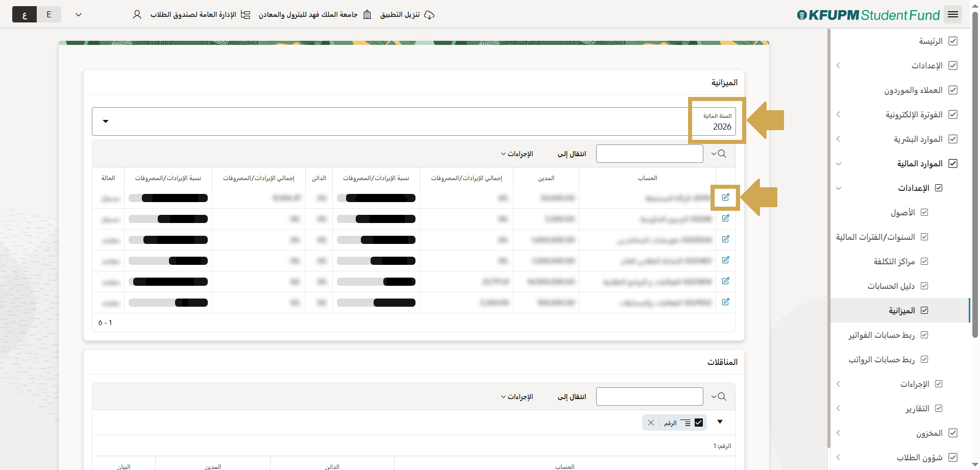Collapse الموارد المالية sidebar chevron
The height and width of the screenshot is (470, 980).
tap(838, 163)
